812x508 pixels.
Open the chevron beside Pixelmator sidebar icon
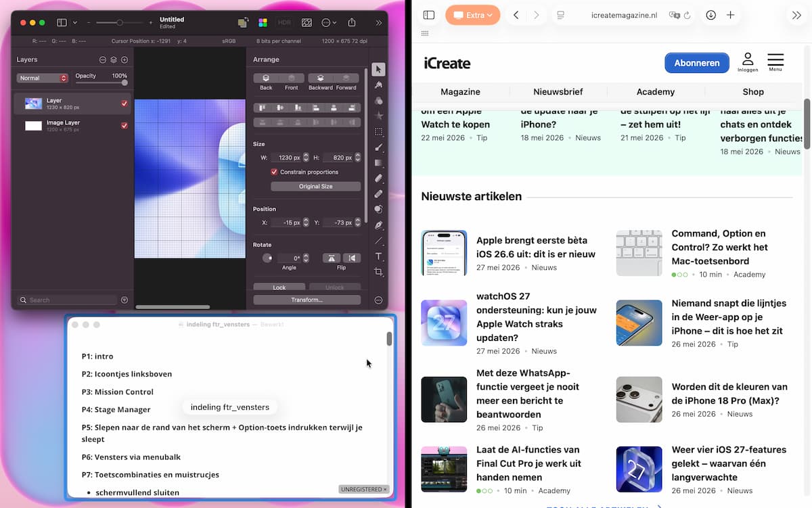74,22
